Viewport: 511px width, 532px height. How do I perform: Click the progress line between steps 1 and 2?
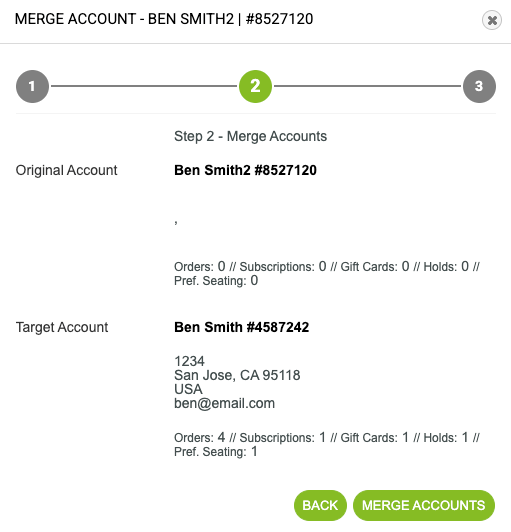[x=144, y=86]
